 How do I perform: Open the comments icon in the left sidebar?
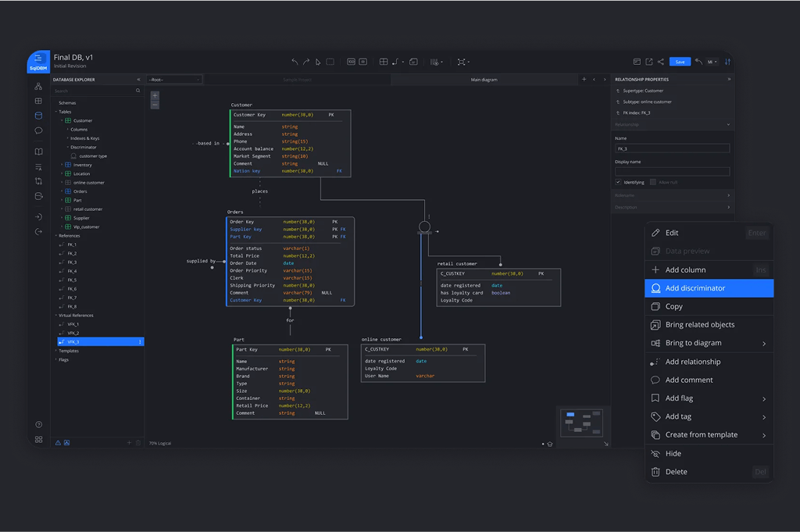tap(37, 130)
